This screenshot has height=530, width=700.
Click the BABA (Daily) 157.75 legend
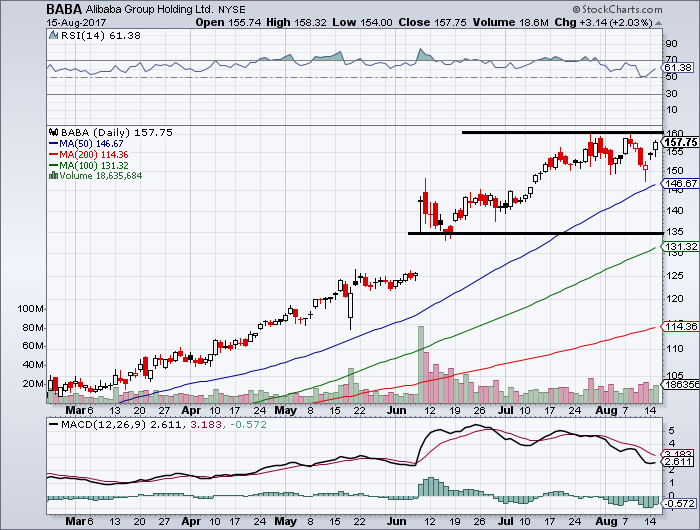click(116, 133)
